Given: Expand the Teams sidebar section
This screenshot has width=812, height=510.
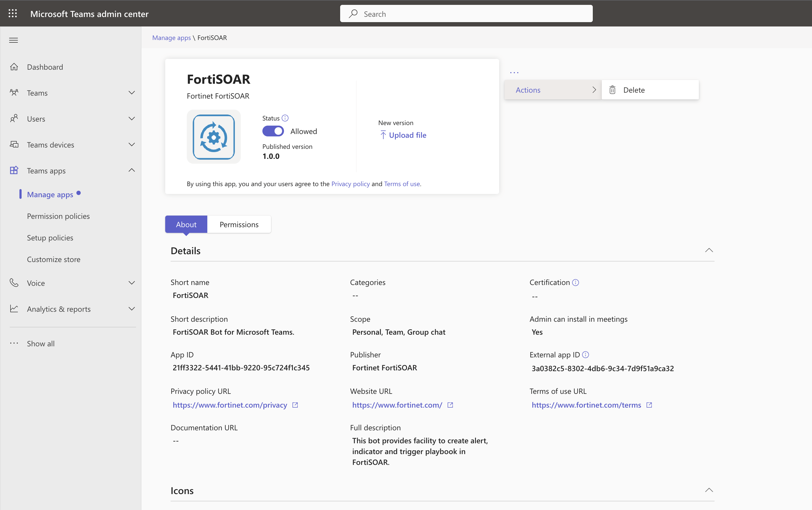Looking at the screenshot, I should point(132,92).
